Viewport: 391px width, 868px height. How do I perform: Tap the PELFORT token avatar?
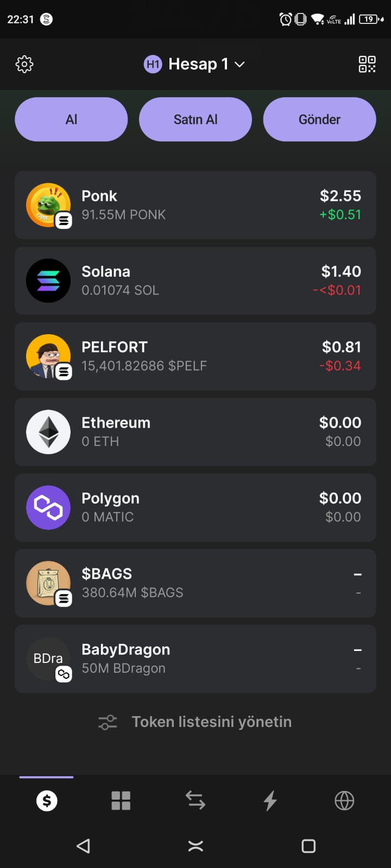(48, 356)
